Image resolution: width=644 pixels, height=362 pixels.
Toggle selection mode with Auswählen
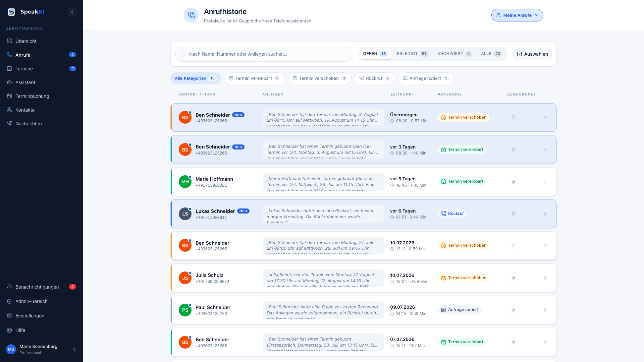(x=532, y=54)
